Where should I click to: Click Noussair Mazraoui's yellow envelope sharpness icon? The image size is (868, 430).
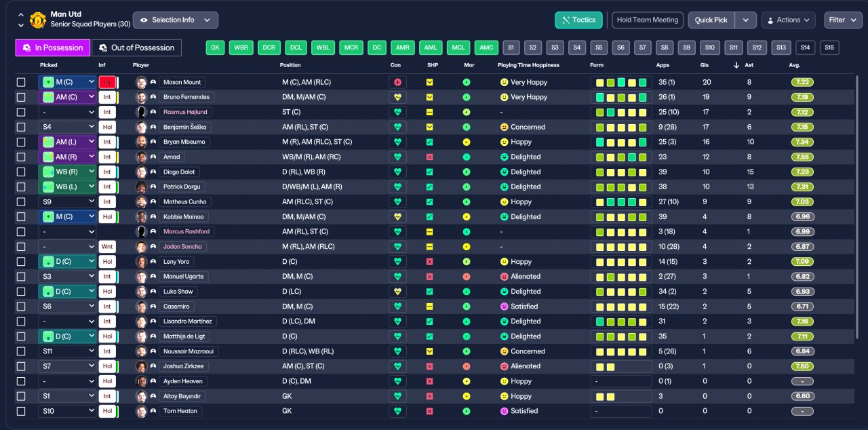coord(429,351)
